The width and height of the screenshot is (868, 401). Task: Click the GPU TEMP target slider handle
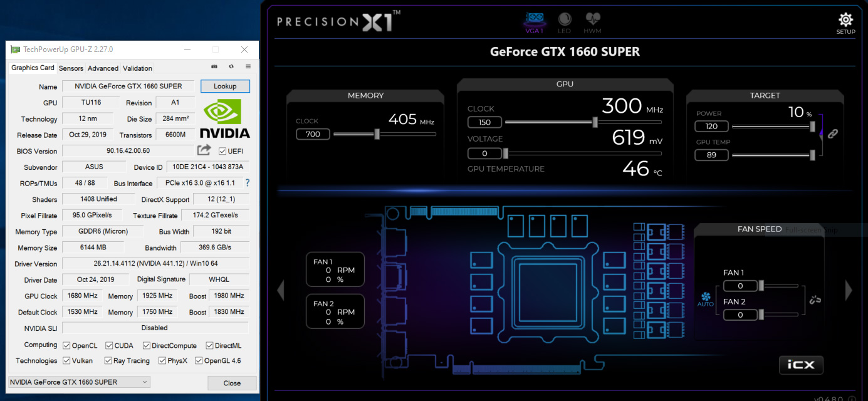tap(812, 155)
